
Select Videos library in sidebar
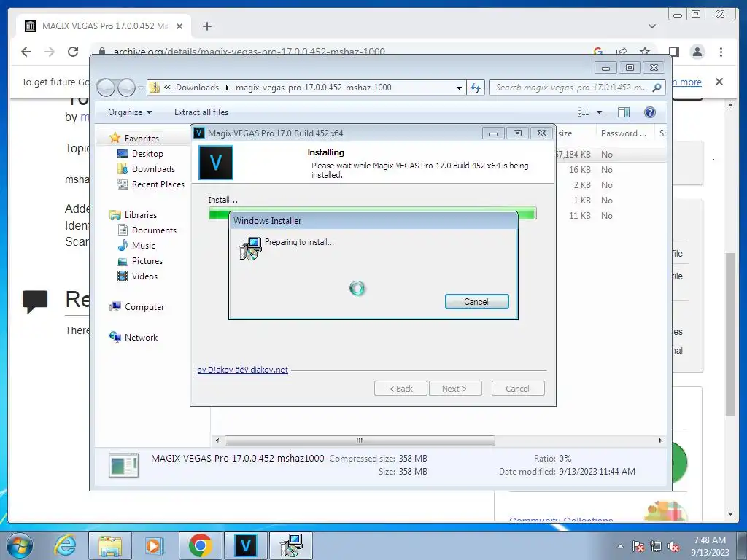tap(144, 276)
